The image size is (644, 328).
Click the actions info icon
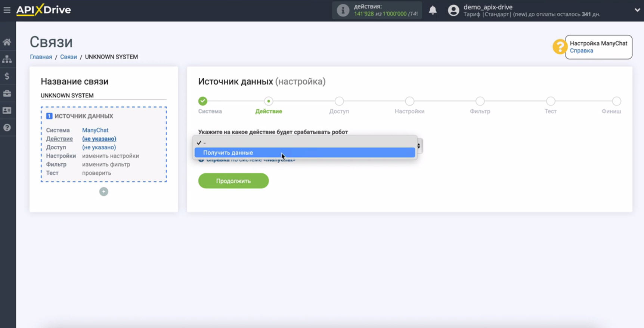(x=343, y=10)
